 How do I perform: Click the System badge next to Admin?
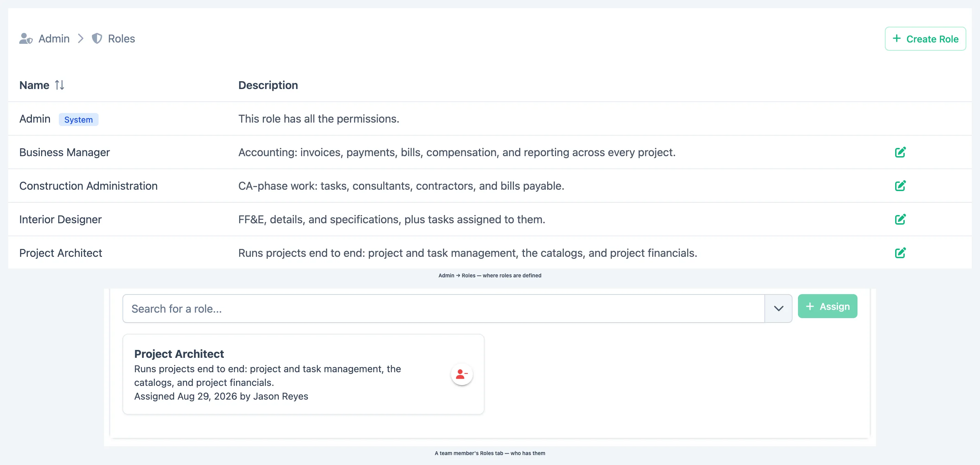(x=78, y=120)
